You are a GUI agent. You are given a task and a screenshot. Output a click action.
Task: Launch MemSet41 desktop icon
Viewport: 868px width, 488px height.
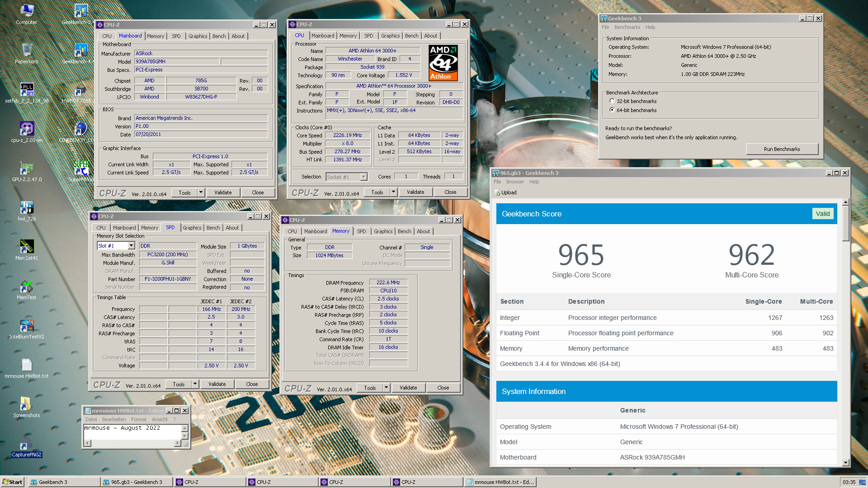[27, 250]
